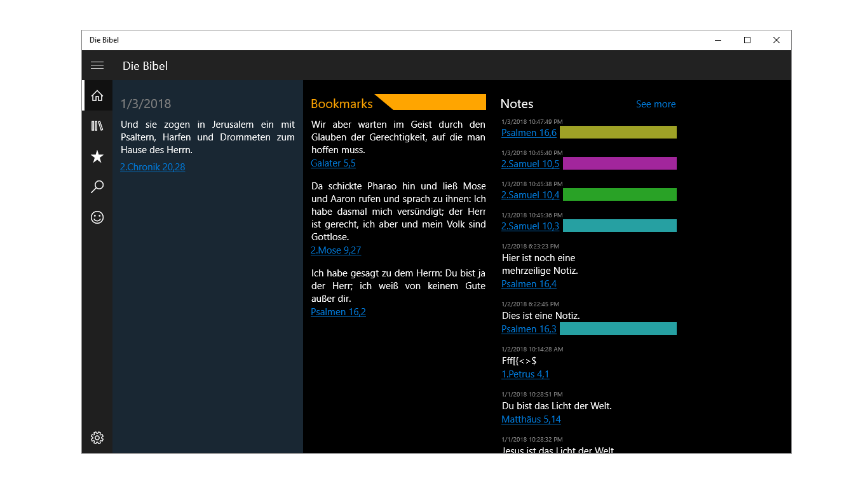The image size is (868, 488).
Task: Close the Die Bibel window
Action: coord(776,40)
